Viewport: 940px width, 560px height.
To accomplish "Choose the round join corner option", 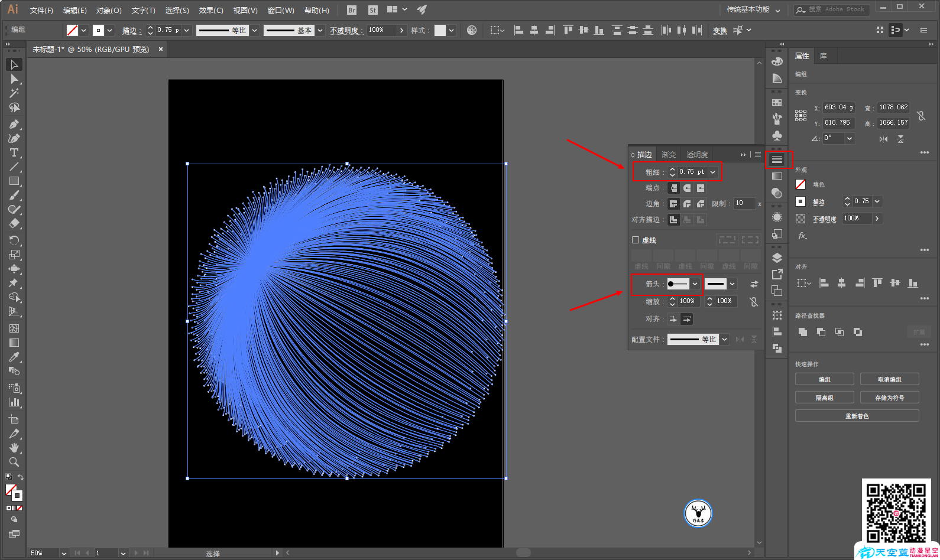I will (x=687, y=204).
